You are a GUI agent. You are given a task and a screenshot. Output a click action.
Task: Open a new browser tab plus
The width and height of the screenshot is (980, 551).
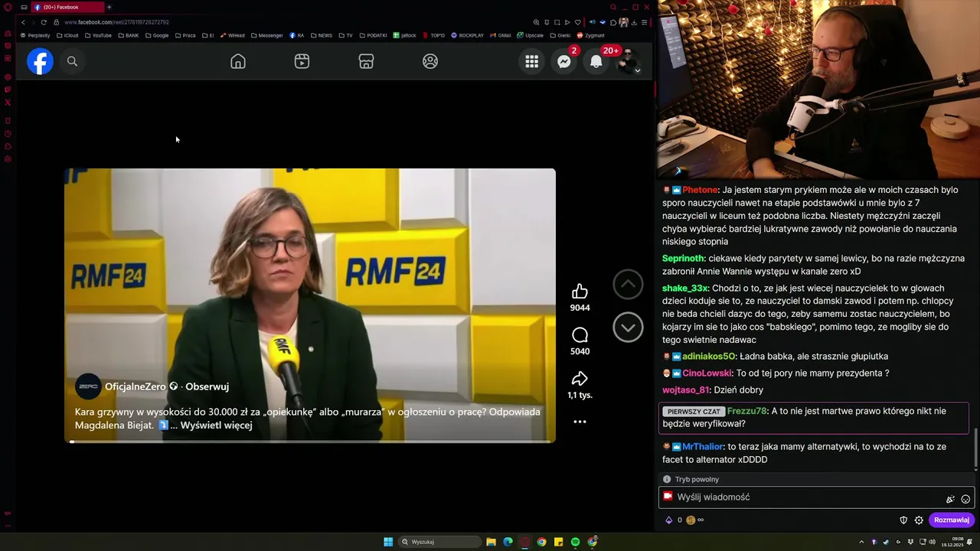coord(109,7)
